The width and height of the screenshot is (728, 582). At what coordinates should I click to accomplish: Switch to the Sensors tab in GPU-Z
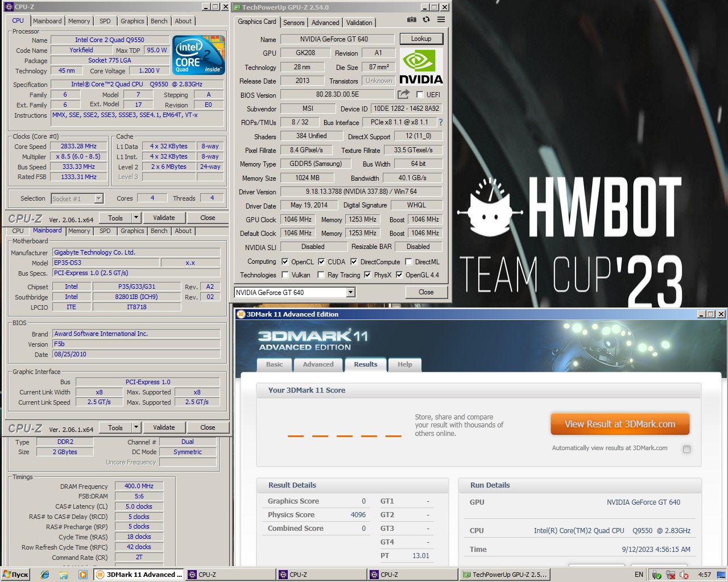(294, 23)
